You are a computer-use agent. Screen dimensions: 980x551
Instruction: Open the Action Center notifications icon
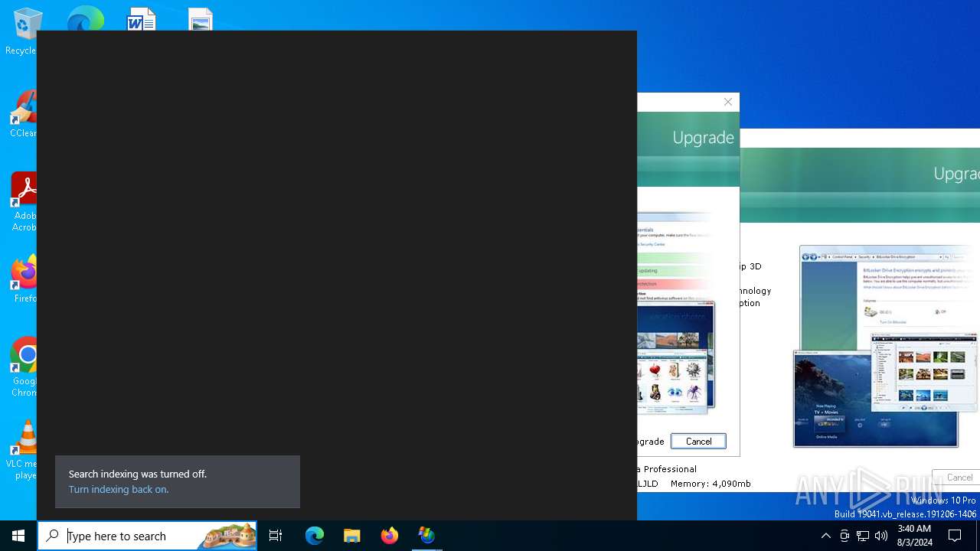(x=955, y=536)
